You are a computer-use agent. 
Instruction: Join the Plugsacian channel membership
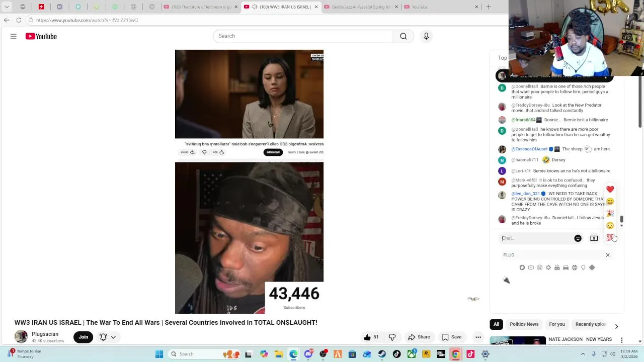tap(84, 337)
